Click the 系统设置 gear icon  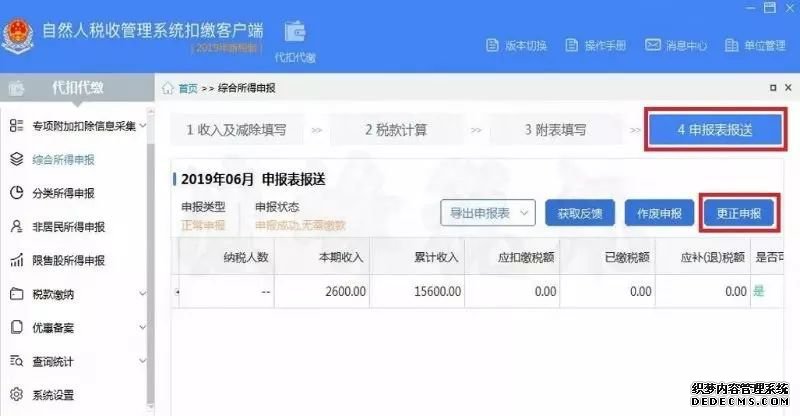(16, 395)
